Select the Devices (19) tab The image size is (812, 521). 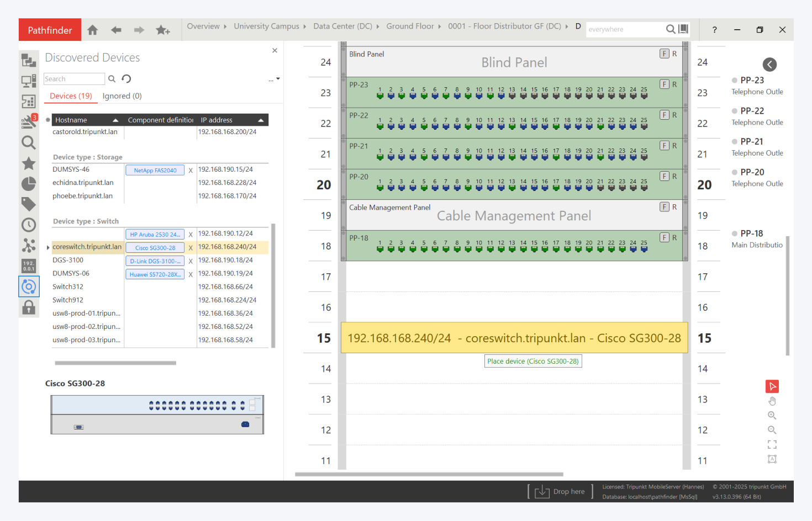pyautogui.click(x=71, y=96)
